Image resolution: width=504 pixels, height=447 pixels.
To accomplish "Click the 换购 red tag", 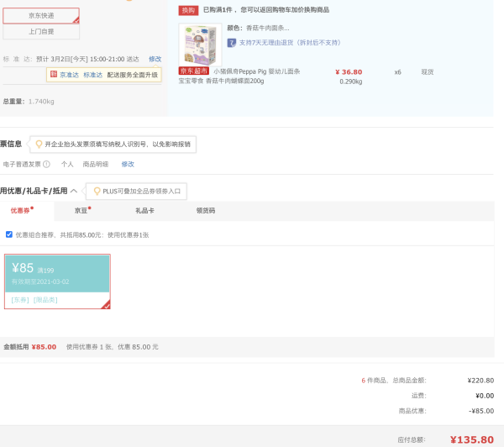I will pyautogui.click(x=188, y=10).
